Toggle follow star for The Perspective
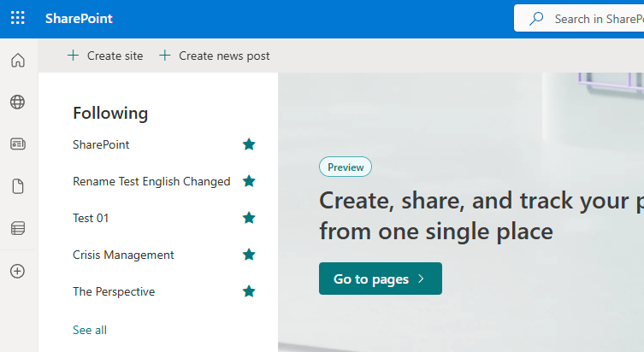Viewport: 644px width, 352px height. [x=249, y=291]
